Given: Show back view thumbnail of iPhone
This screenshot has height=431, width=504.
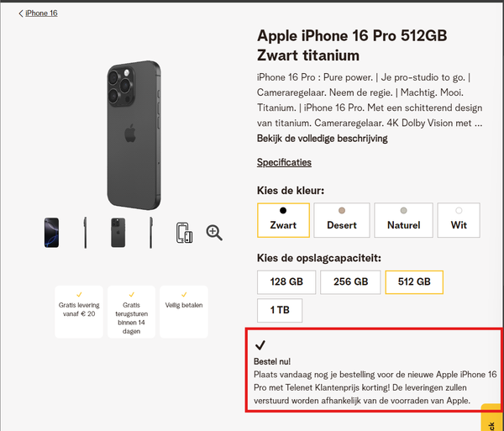Looking at the screenshot, I should (x=118, y=233).
